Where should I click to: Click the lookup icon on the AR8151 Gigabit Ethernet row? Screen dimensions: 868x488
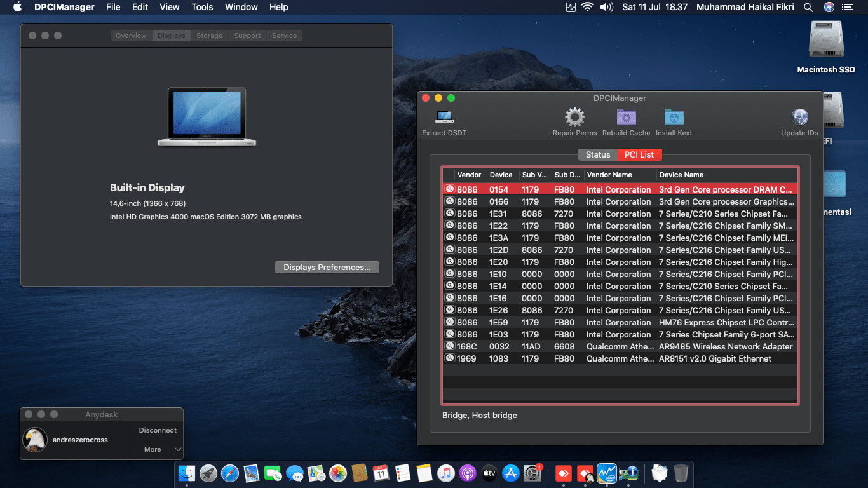click(x=450, y=358)
